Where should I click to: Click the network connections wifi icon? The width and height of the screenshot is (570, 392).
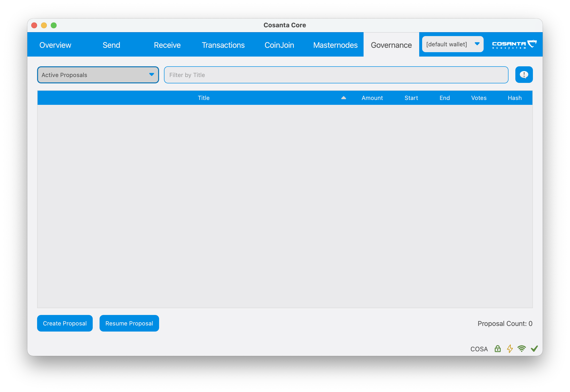tap(521, 349)
